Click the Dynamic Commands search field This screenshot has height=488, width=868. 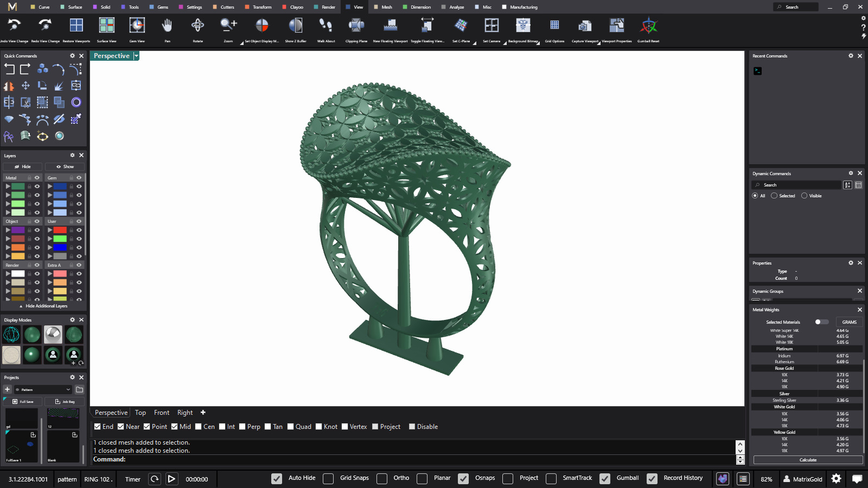tap(796, 185)
